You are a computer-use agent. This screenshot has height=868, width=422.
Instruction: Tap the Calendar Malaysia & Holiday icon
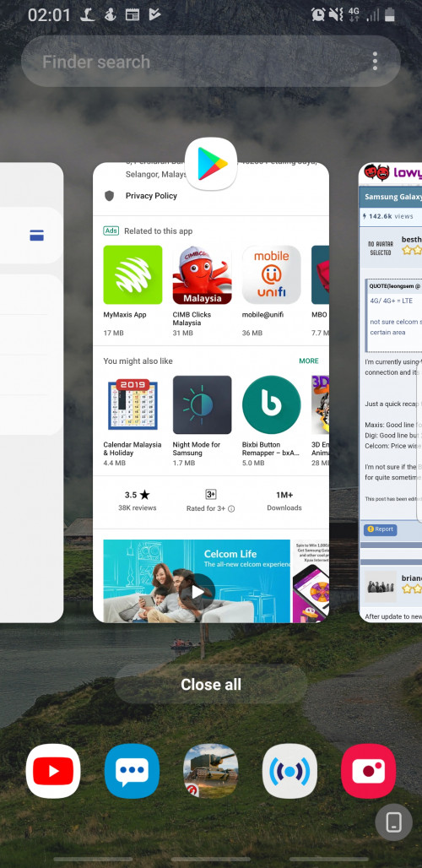tap(133, 404)
